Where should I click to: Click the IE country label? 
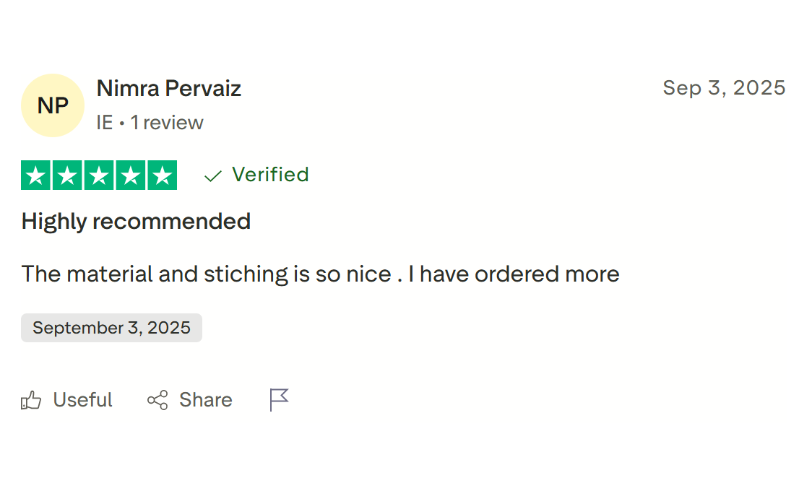105,123
